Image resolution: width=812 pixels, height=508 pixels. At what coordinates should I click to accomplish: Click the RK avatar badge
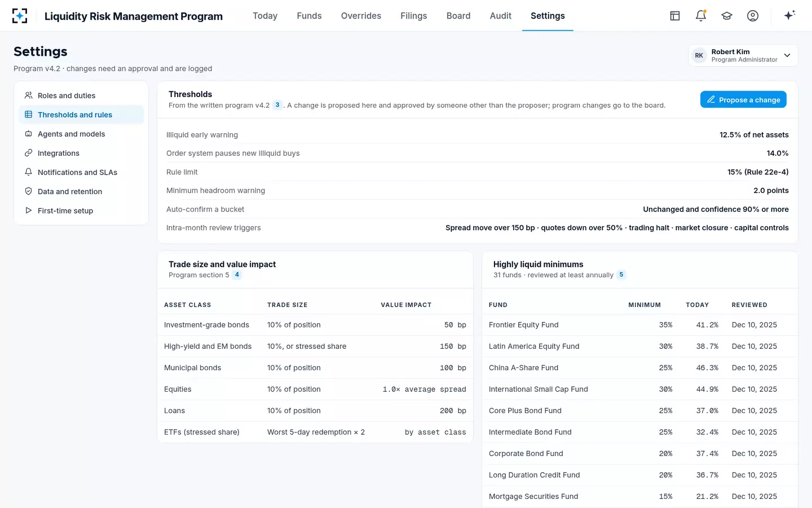pyautogui.click(x=699, y=55)
